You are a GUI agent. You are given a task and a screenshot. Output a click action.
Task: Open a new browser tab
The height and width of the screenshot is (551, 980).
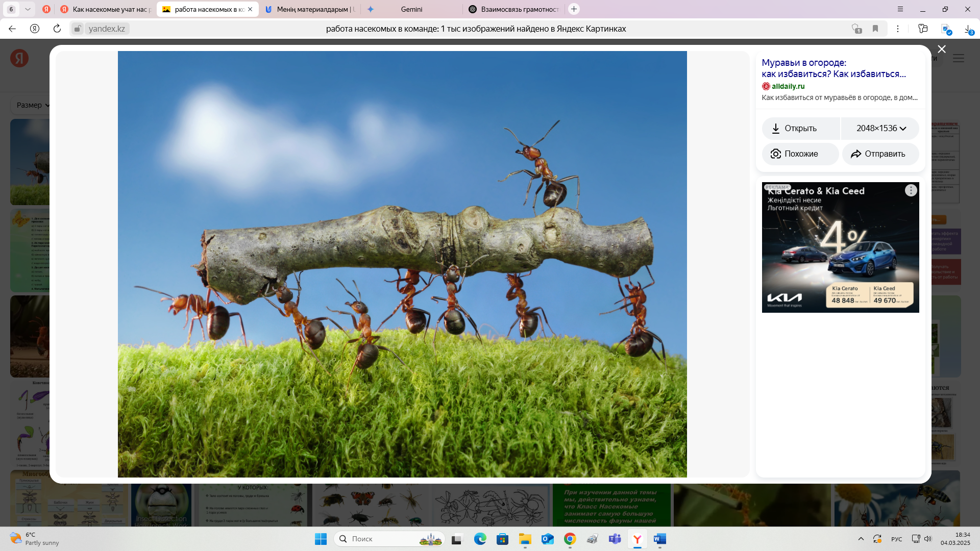(x=574, y=9)
